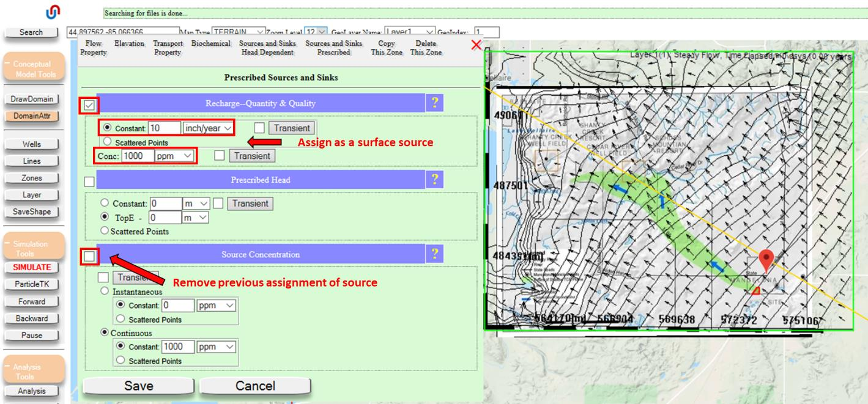This screenshot has height=404, width=868.
Task: Select Prescribed Head Constant radio button
Action: click(x=105, y=204)
